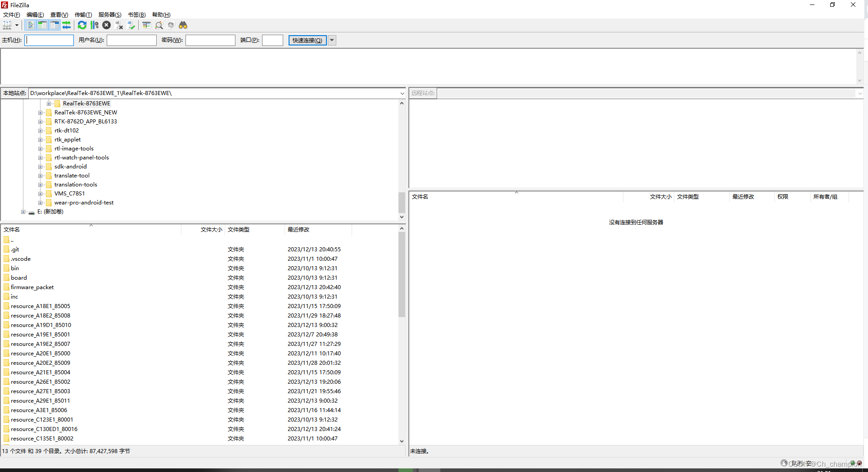The height and width of the screenshot is (472, 868).
Task: Toggle local directory tree display
Action: tap(42, 25)
